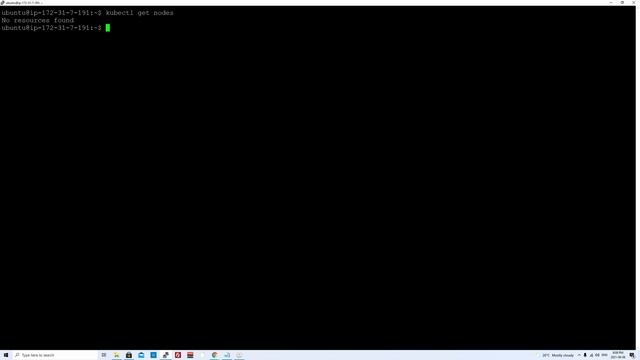
Task: Restore the PuTTY window size
Action: coord(622,2)
